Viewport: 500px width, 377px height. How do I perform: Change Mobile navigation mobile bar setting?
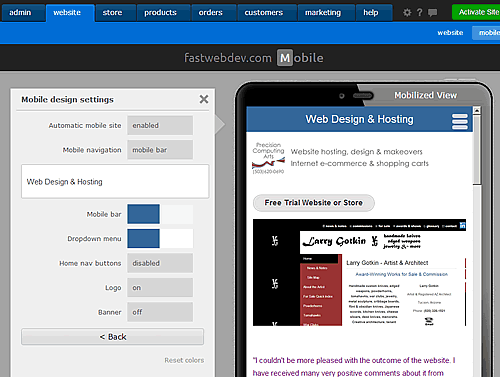pyautogui.click(x=160, y=150)
